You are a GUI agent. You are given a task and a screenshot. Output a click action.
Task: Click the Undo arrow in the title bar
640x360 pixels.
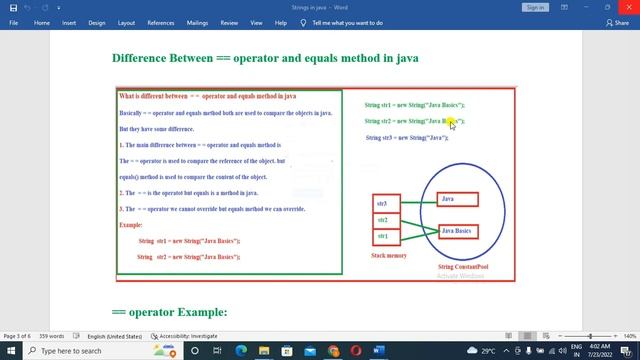(x=27, y=8)
